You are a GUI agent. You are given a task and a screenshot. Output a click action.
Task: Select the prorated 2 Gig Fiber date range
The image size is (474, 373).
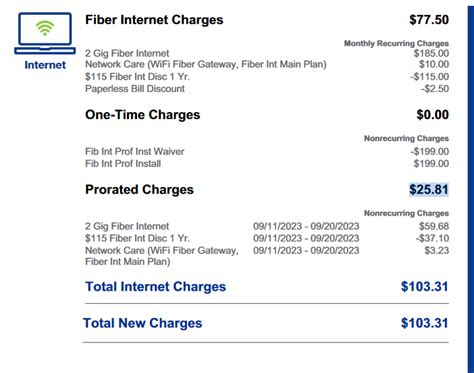(x=306, y=226)
